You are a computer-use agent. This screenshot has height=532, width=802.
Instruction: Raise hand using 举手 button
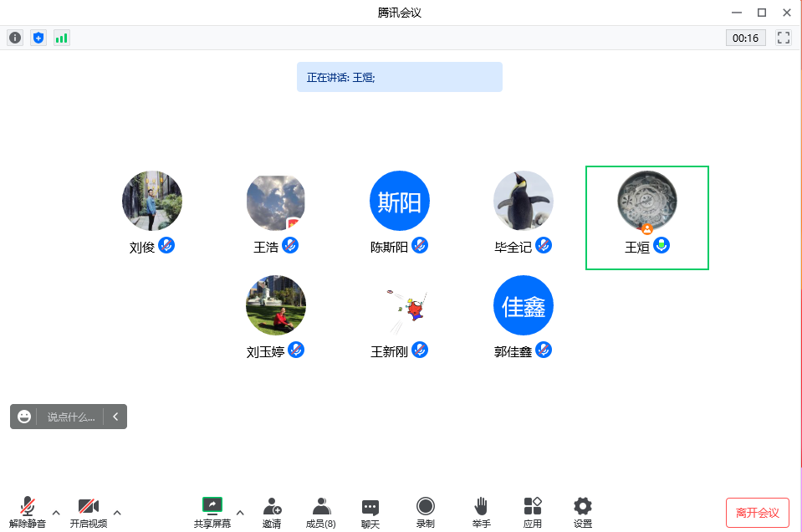coord(481,512)
